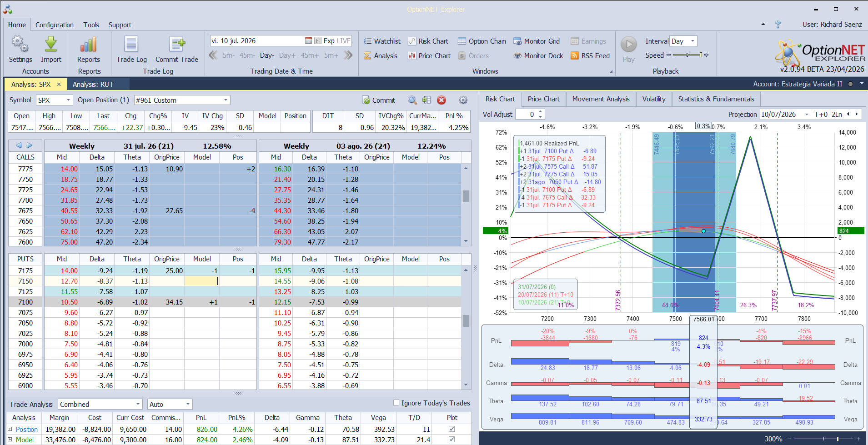This screenshot has height=445, width=868.
Task: Open the Monitor Dock window
Action: 538,56
